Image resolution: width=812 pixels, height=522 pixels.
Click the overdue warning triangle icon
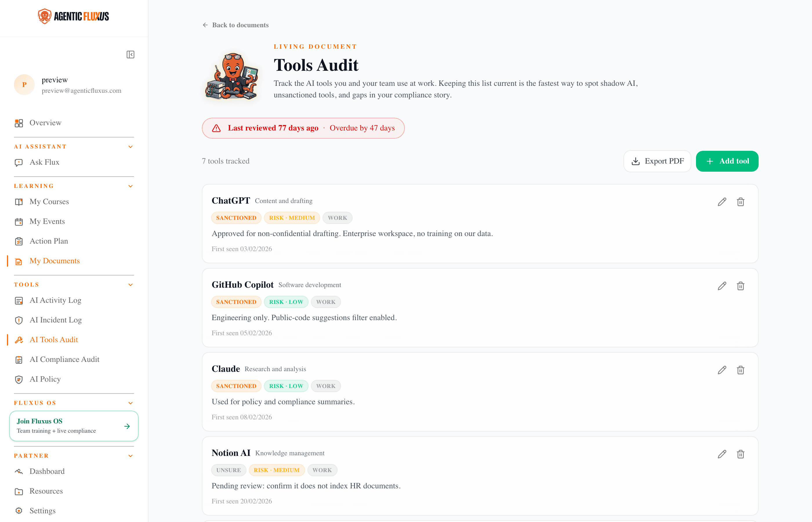coord(216,128)
